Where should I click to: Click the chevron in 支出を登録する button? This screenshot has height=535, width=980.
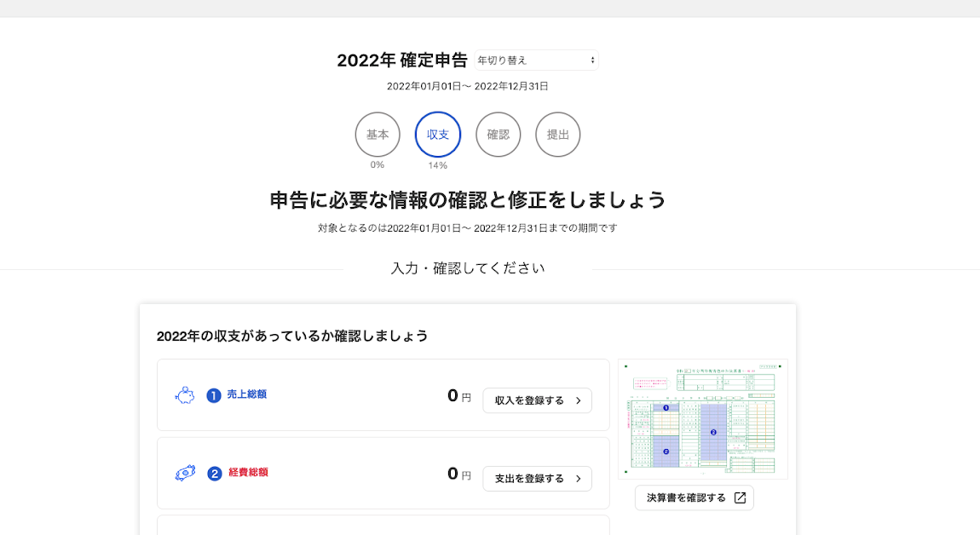[578, 479]
